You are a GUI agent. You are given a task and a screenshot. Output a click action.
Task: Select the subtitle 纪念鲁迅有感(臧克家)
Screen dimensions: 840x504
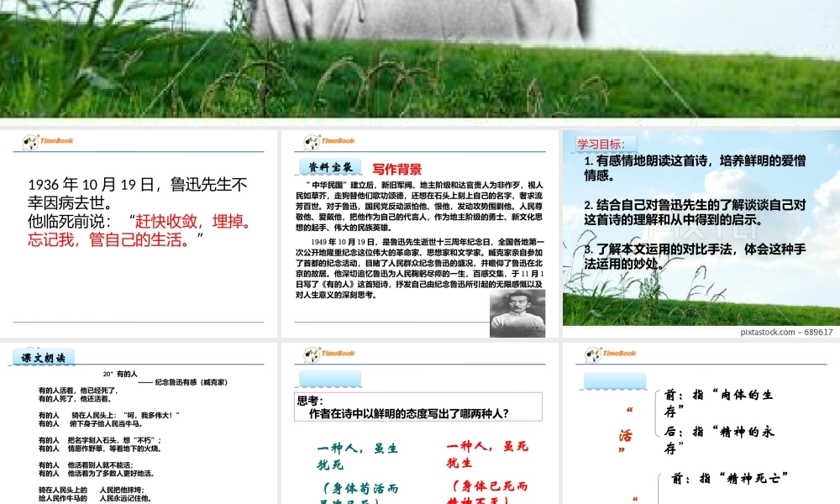tap(182, 382)
